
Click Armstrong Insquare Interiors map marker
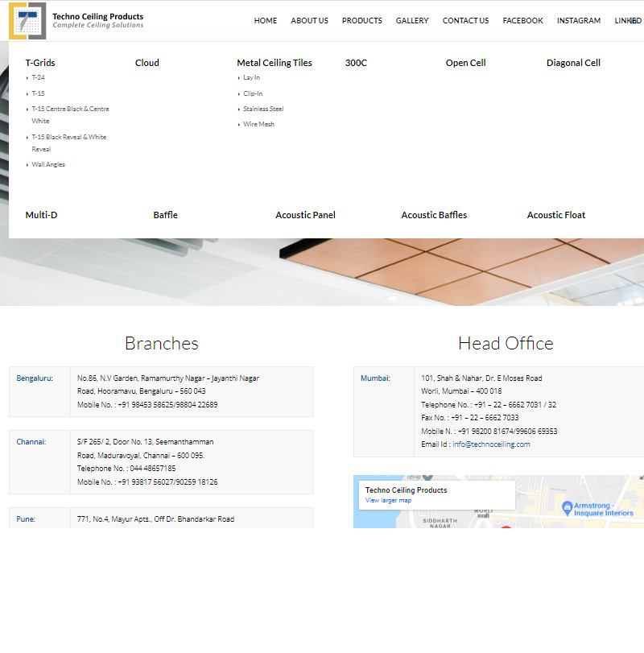[x=568, y=508]
